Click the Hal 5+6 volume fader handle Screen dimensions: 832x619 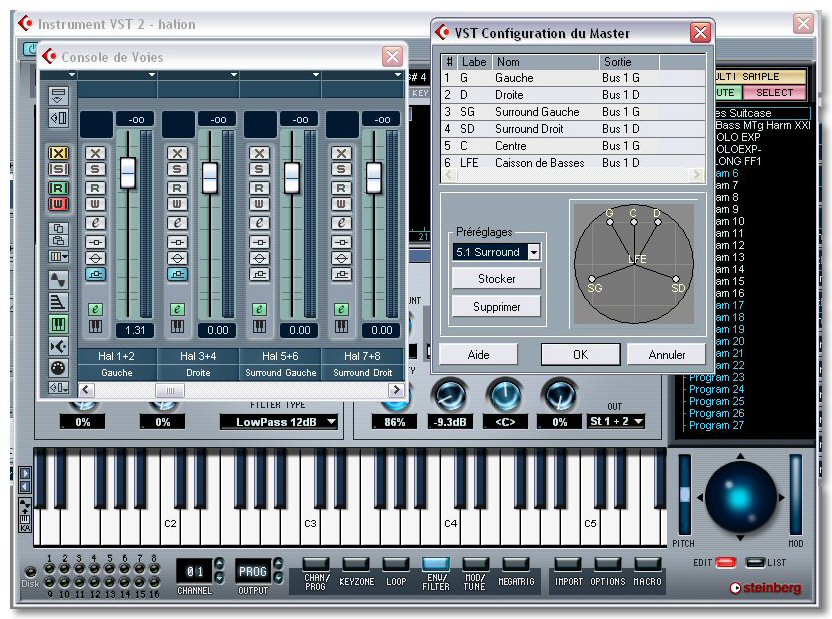[292, 178]
